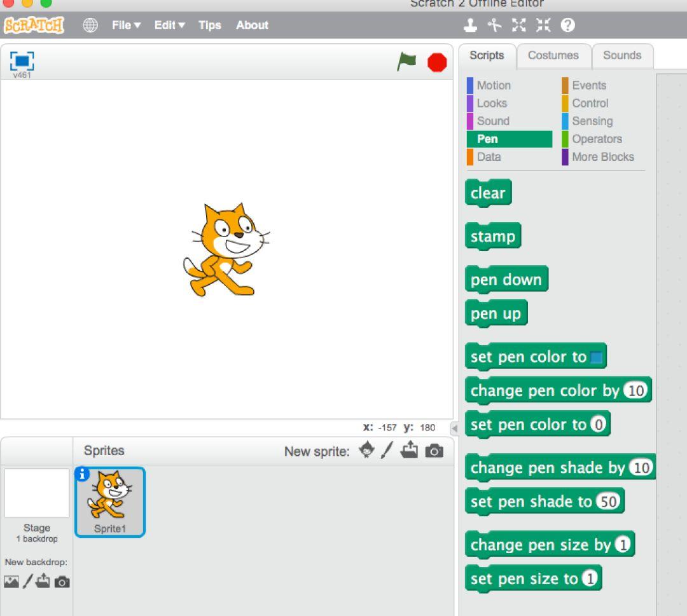Select the Motion block category
Image resolution: width=687 pixels, height=616 pixels.
(509, 85)
